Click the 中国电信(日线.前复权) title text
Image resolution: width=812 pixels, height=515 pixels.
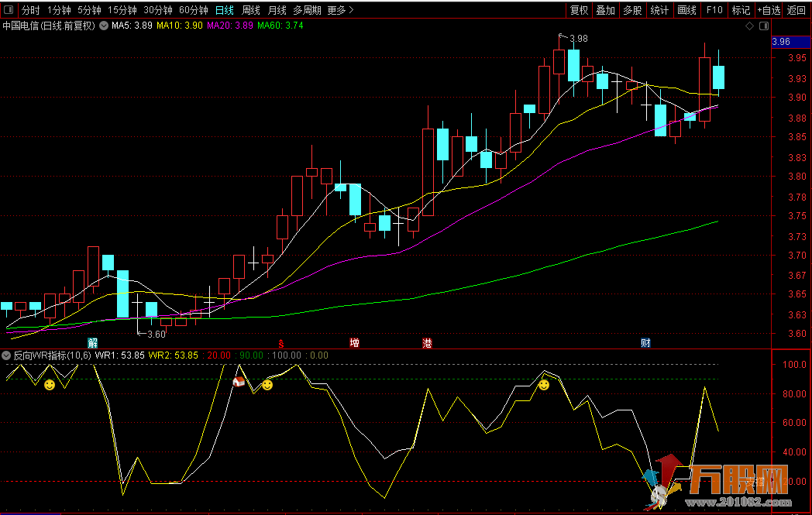point(49,26)
